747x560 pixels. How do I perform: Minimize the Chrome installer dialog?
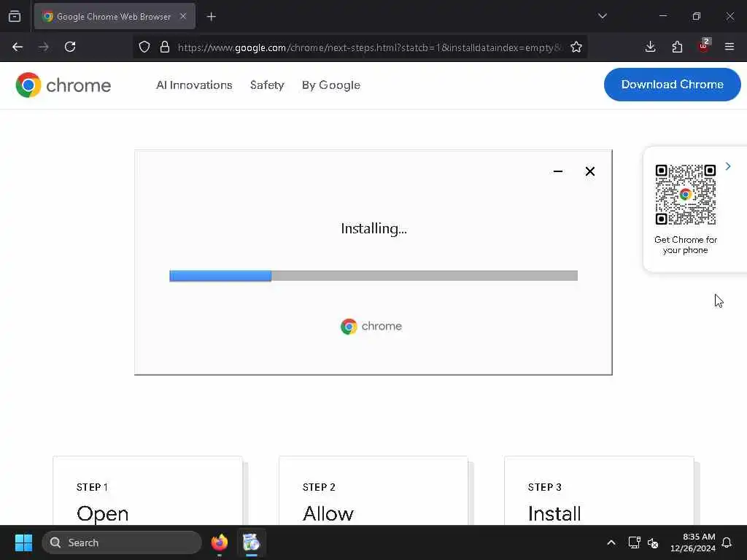pos(558,171)
